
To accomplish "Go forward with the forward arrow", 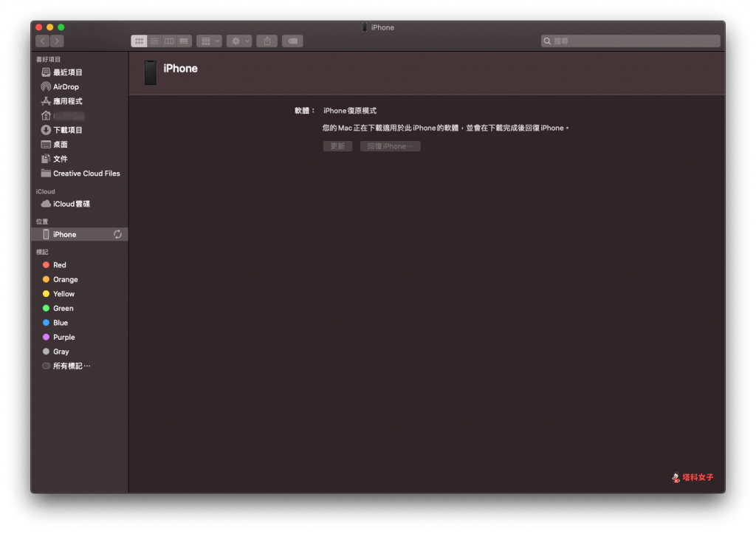I will (57, 41).
